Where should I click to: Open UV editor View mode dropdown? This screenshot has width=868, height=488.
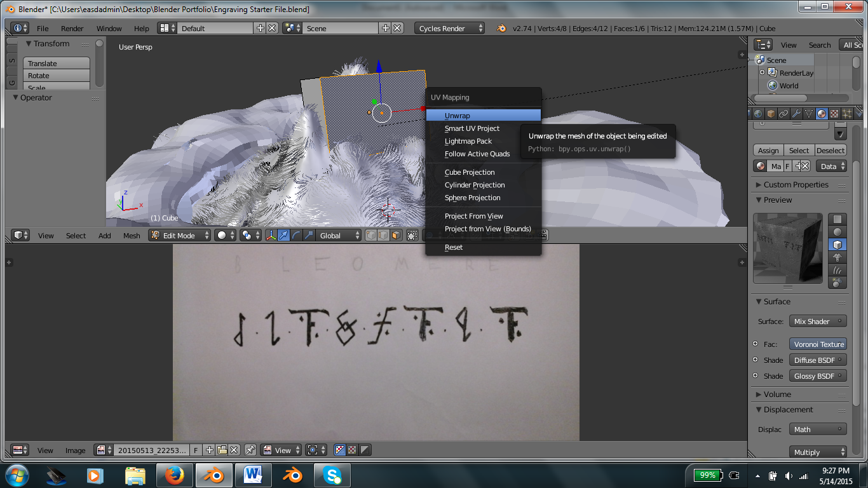click(x=281, y=451)
